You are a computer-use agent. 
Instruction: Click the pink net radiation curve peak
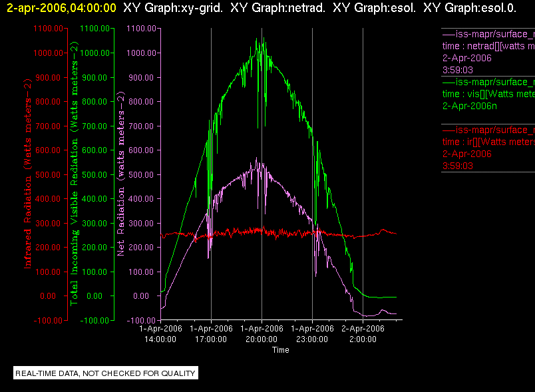[x=256, y=158]
